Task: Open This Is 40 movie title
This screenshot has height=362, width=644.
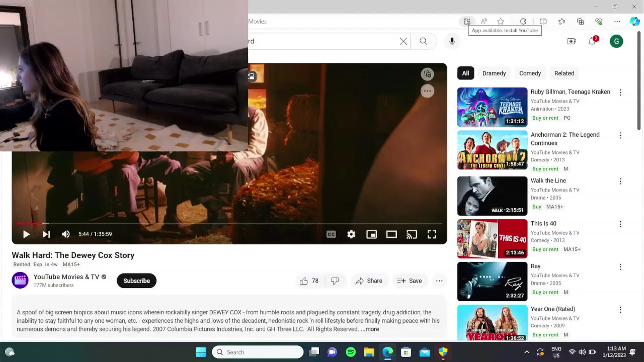Action: point(543,224)
